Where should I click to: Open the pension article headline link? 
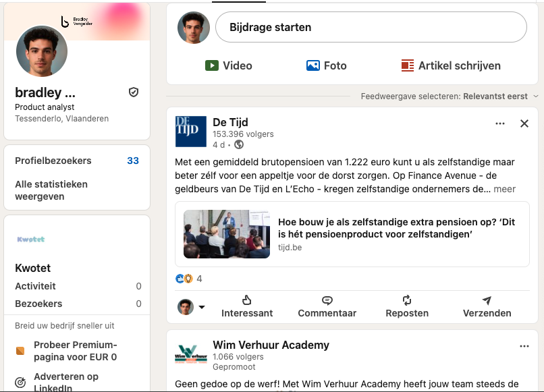[x=397, y=228]
